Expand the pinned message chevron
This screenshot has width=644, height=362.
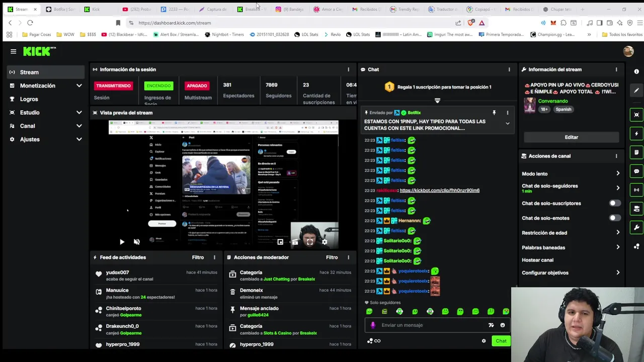[x=507, y=123]
